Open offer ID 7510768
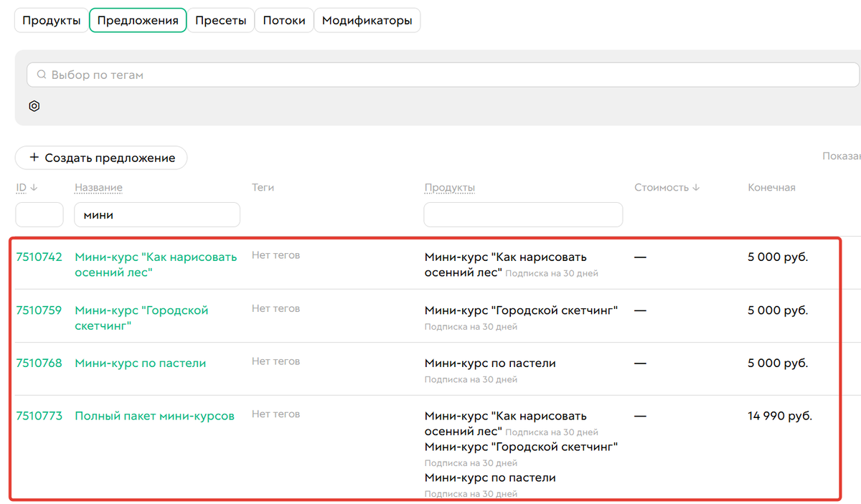Screen dimensions: 861x504 coord(39,363)
